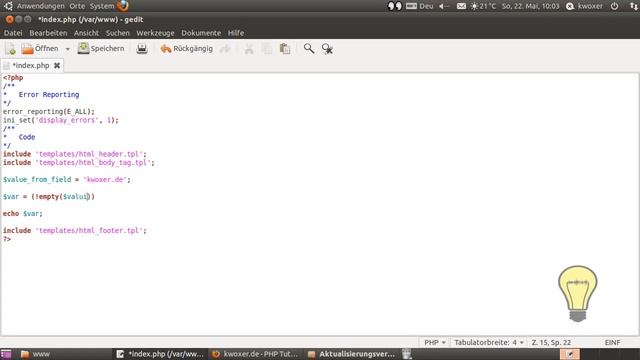The height and width of the screenshot is (360, 640).
Task: Open the Datei menu
Action: pos(13,33)
